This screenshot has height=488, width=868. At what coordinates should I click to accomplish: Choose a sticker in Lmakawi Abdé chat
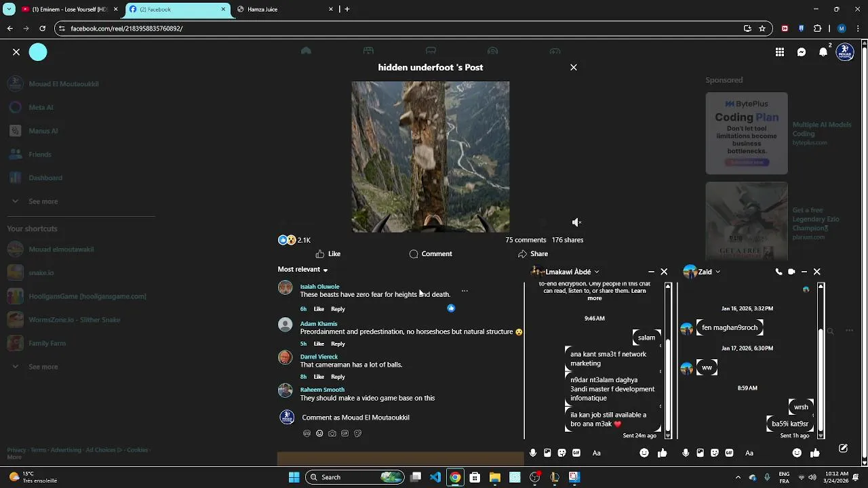(x=561, y=453)
